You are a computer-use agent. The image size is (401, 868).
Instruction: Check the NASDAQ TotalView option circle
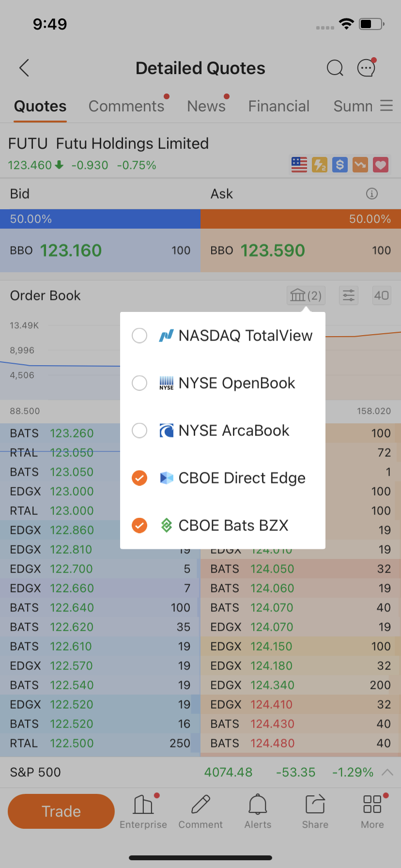coord(139,335)
